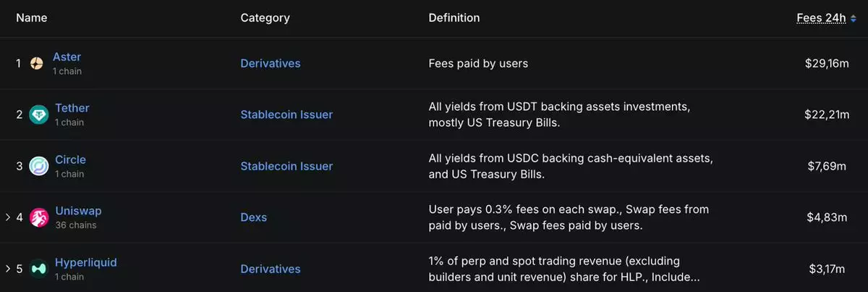The height and width of the screenshot is (292, 868).
Task: Select Stablecoin Issuer category for Tether
Action: tap(286, 114)
